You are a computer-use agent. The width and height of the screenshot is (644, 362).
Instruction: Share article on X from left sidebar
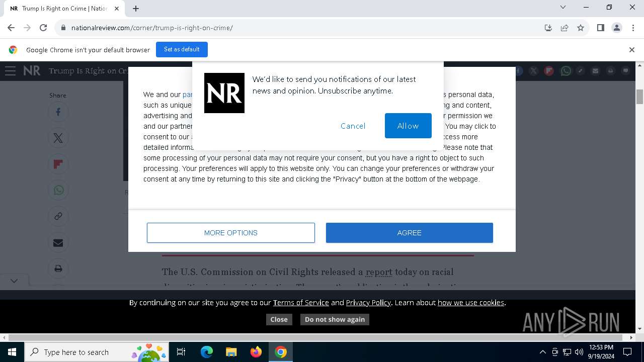pyautogui.click(x=58, y=138)
